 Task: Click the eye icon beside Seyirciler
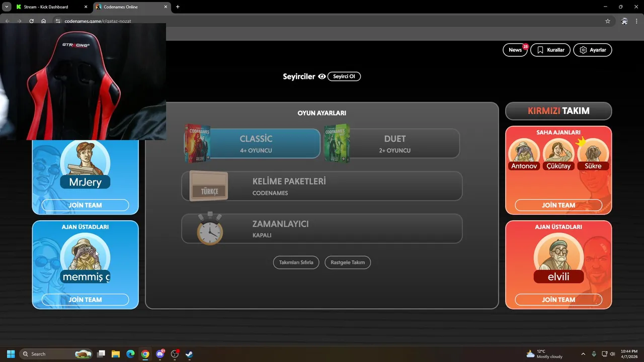click(322, 76)
